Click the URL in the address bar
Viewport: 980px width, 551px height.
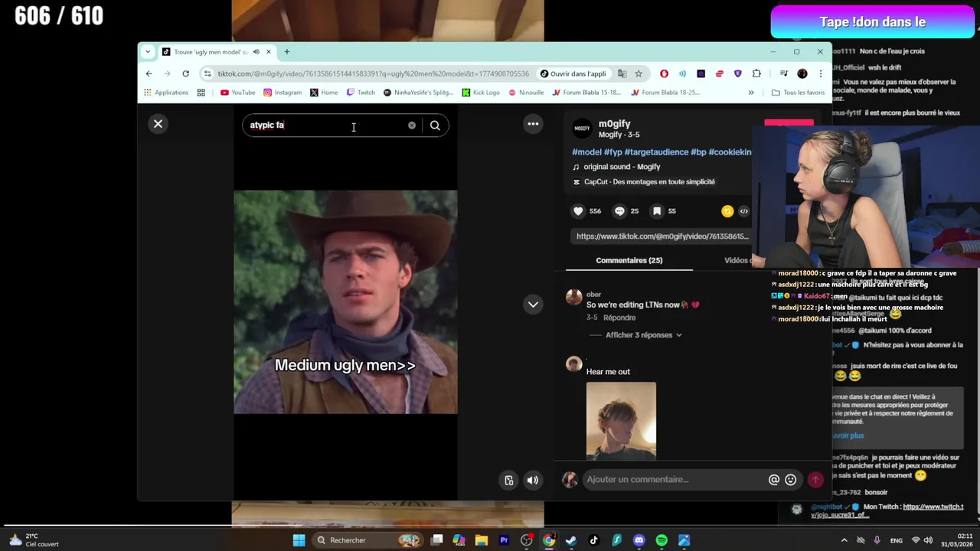[373, 73]
